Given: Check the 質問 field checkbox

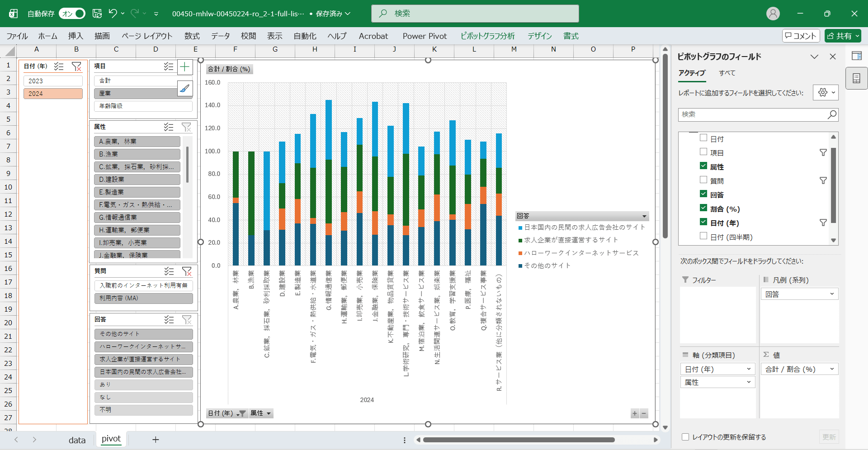Looking at the screenshot, I should click(703, 180).
